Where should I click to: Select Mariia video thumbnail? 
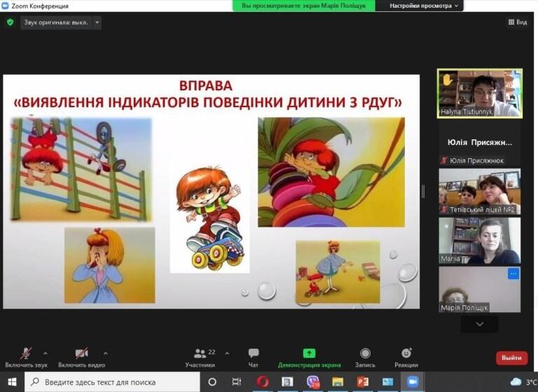480,240
